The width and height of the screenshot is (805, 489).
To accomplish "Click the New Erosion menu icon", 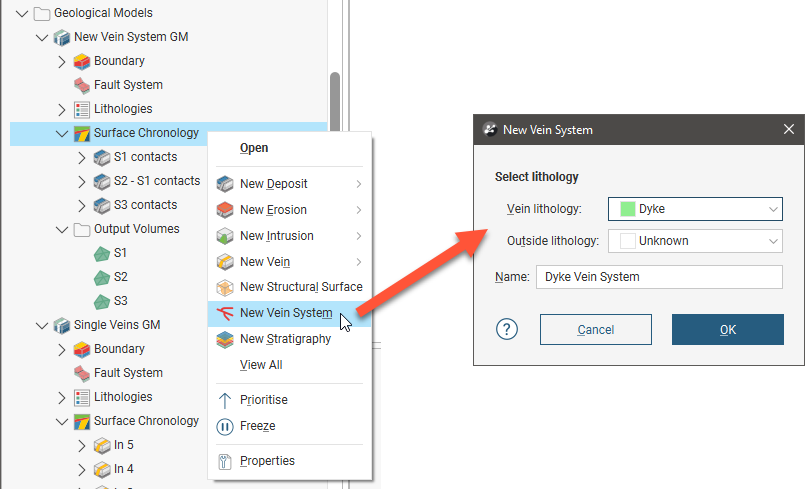I will pos(225,210).
